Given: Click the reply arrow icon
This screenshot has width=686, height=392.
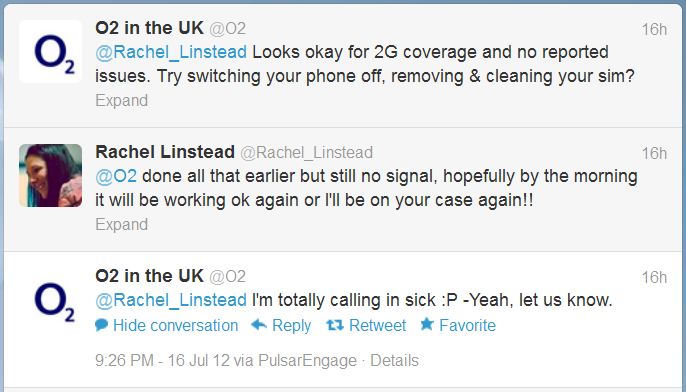Looking at the screenshot, I should (x=259, y=325).
